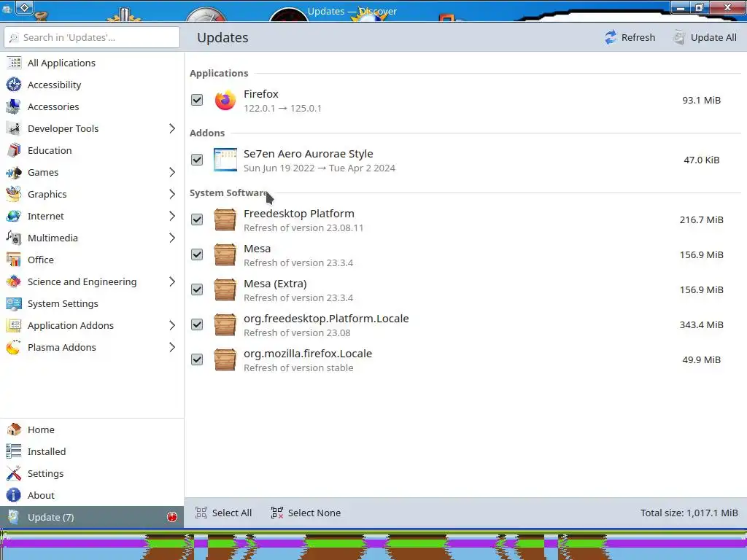Click the '216.7 MiB' size value
The height and width of the screenshot is (560, 747).
click(x=701, y=219)
